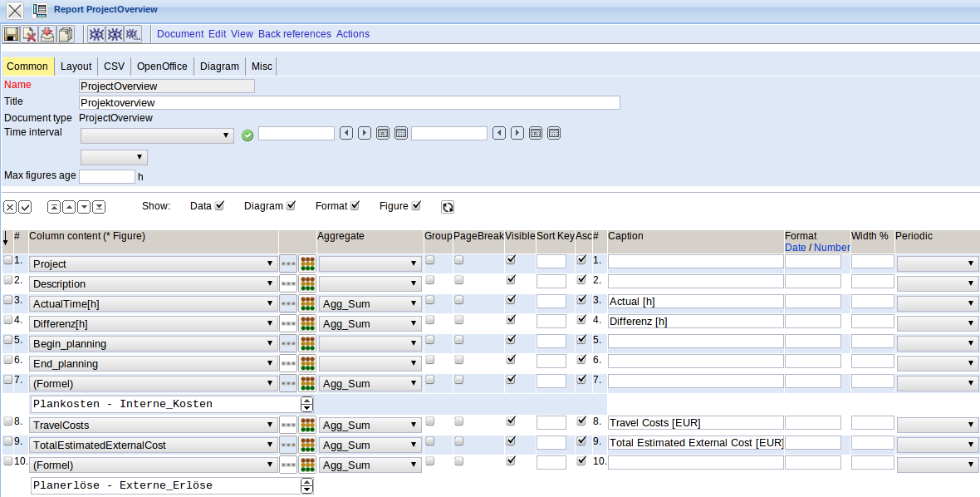Expand the Begin_planning column content dropdown

pyautogui.click(x=153, y=343)
